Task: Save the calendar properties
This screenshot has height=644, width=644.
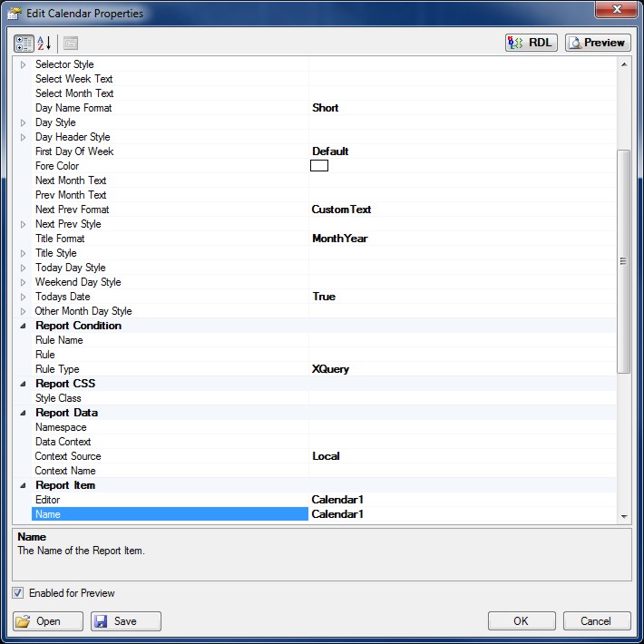Action: pos(126,621)
